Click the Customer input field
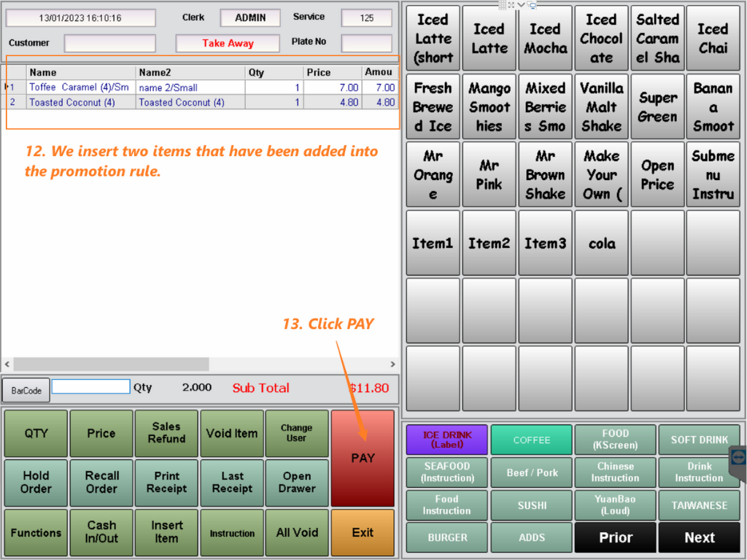The image size is (747, 560). [109, 43]
